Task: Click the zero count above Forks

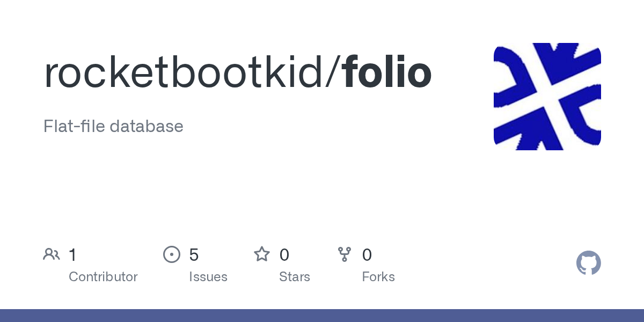Action: [367, 255]
